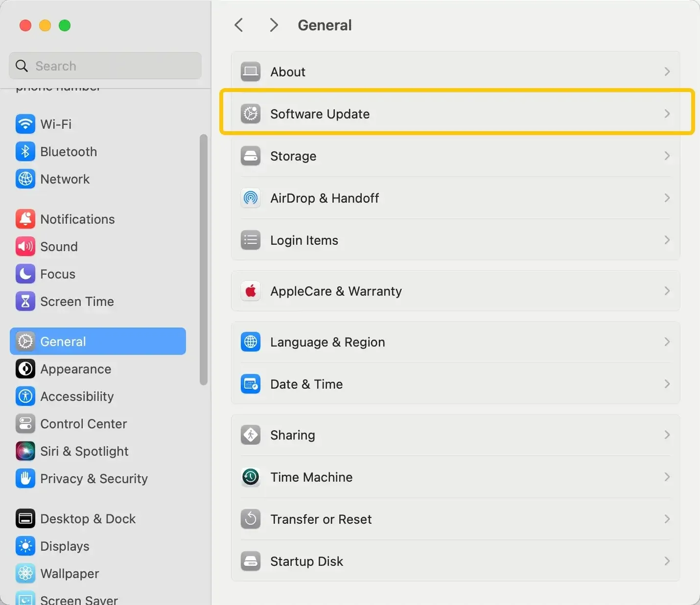700x605 pixels.
Task: Expand the Transfer or Reset chevron
Action: tap(667, 519)
